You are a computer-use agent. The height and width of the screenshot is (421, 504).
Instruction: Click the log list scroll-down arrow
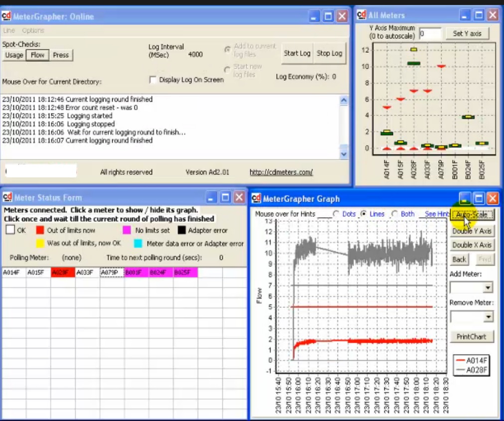point(343,154)
